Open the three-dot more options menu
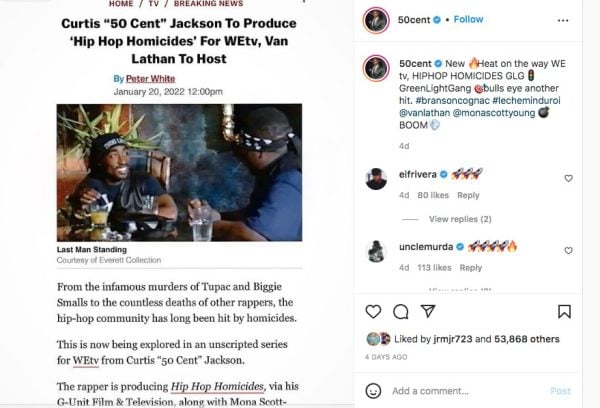This screenshot has width=600, height=408. [563, 20]
